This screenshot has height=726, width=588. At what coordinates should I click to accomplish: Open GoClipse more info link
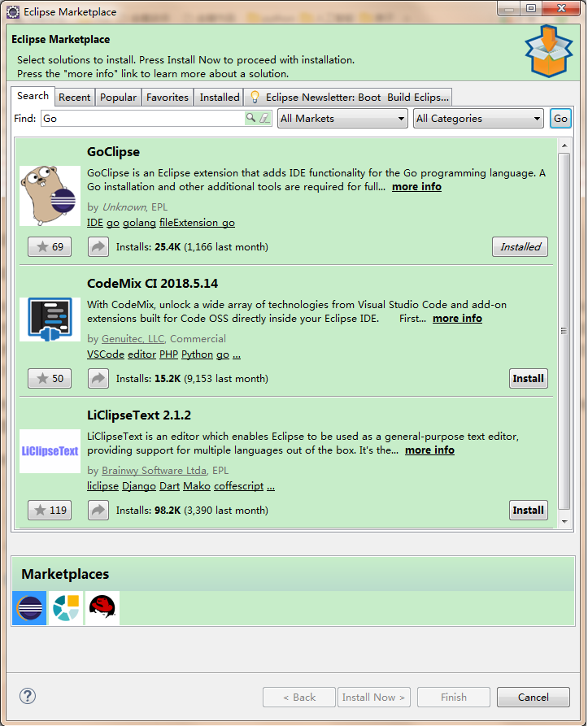(416, 187)
